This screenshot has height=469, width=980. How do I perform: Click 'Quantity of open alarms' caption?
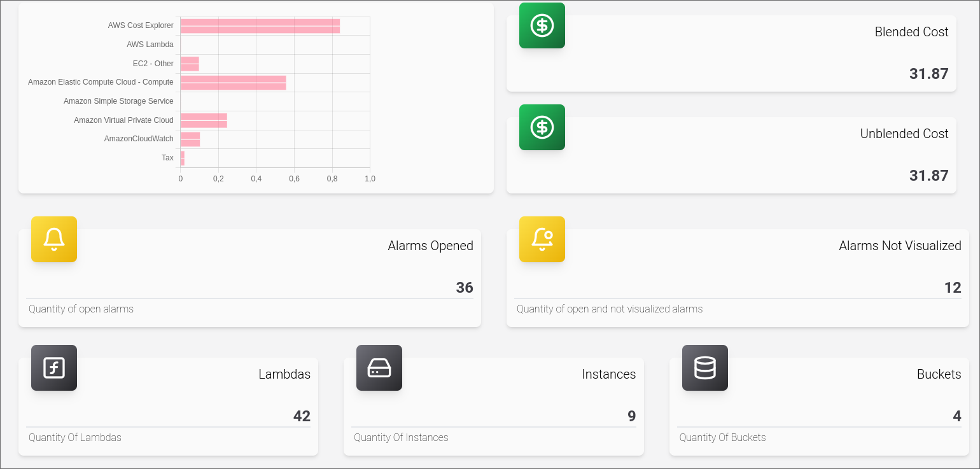81,309
